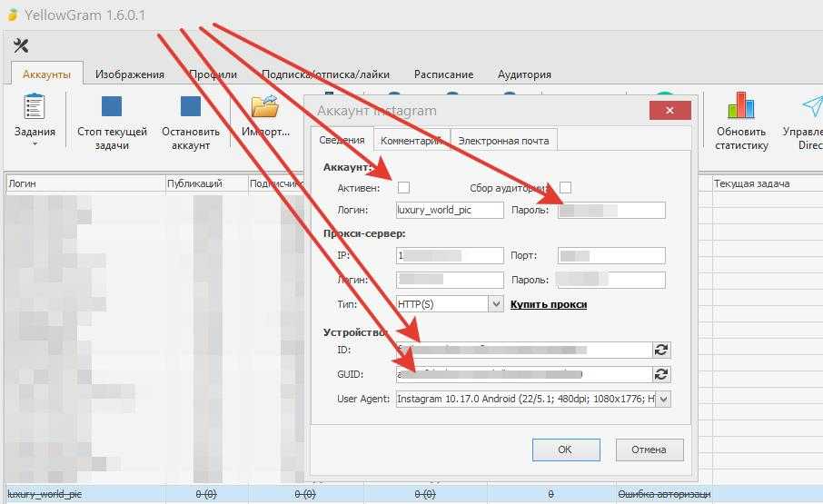Image resolution: width=823 pixels, height=504 pixels.
Task: Toggle the Сбор аудитории checkbox
Action: [565, 187]
